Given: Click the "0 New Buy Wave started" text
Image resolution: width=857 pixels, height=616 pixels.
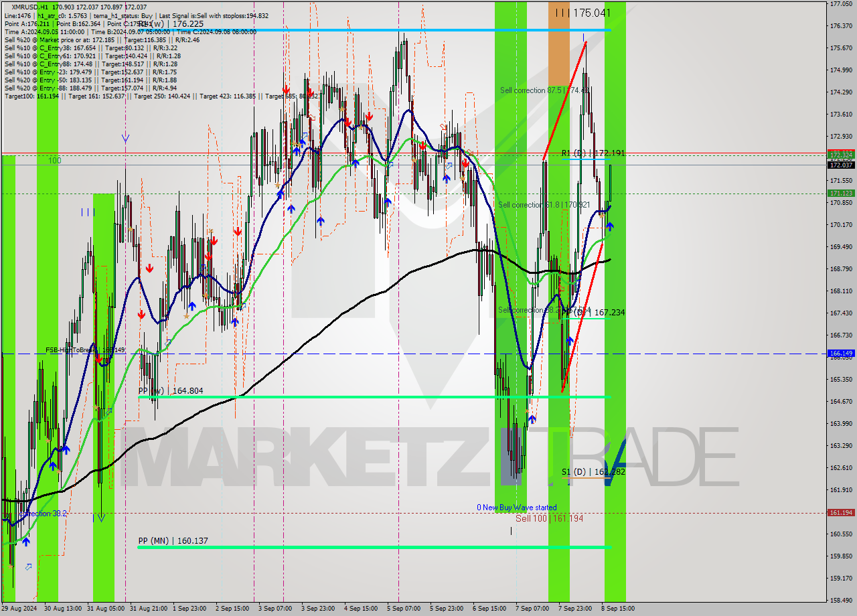Looking at the screenshot, I should [x=516, y=508].
